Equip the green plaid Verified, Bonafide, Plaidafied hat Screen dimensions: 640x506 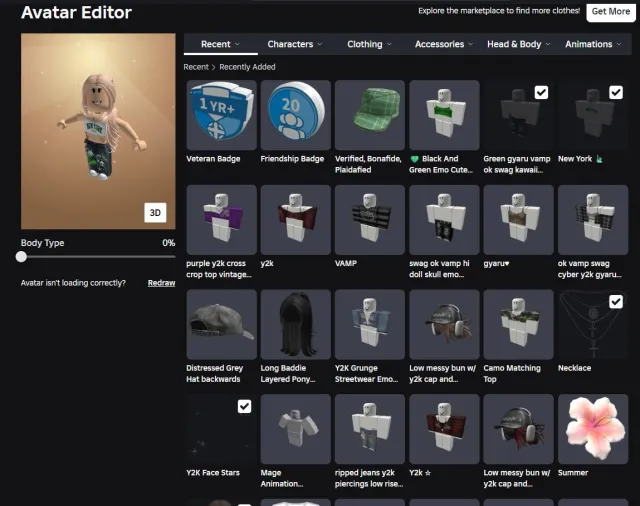[x=370, y=115]
